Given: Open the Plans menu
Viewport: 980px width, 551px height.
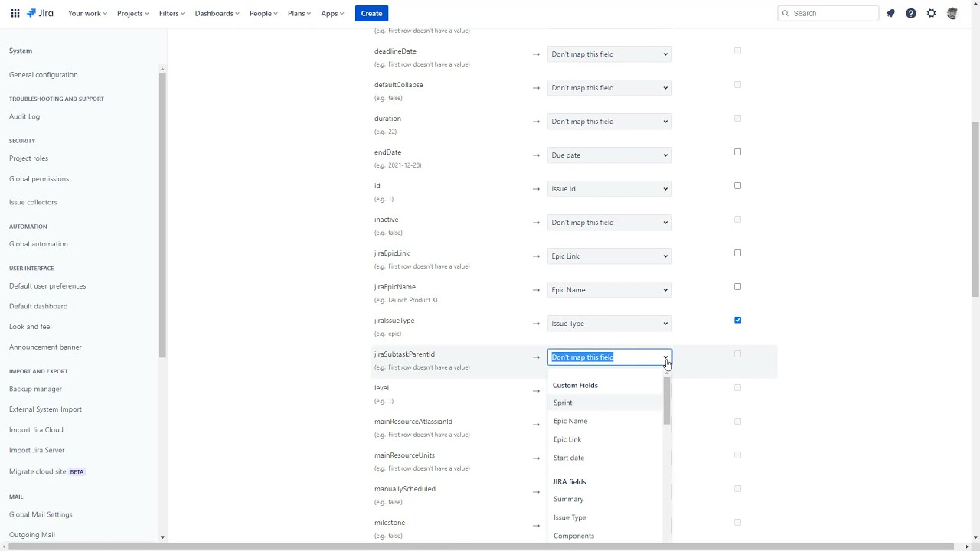Looking at the screenshot, I should (x=299, y=13).
